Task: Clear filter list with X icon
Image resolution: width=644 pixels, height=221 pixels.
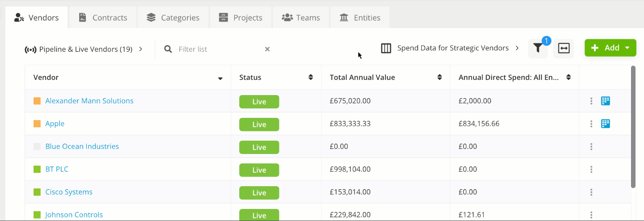Action: pyautogui.click(x=267, y=49)
